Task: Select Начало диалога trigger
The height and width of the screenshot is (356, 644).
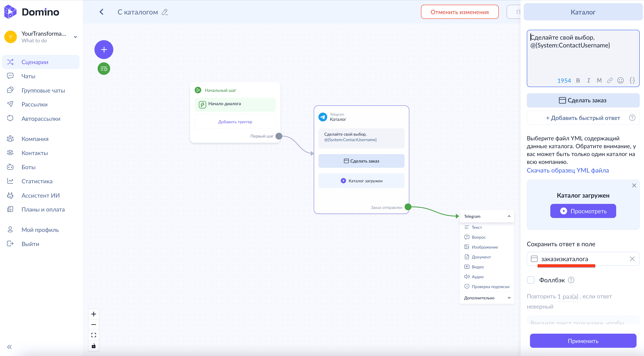Action: [235, 104]
